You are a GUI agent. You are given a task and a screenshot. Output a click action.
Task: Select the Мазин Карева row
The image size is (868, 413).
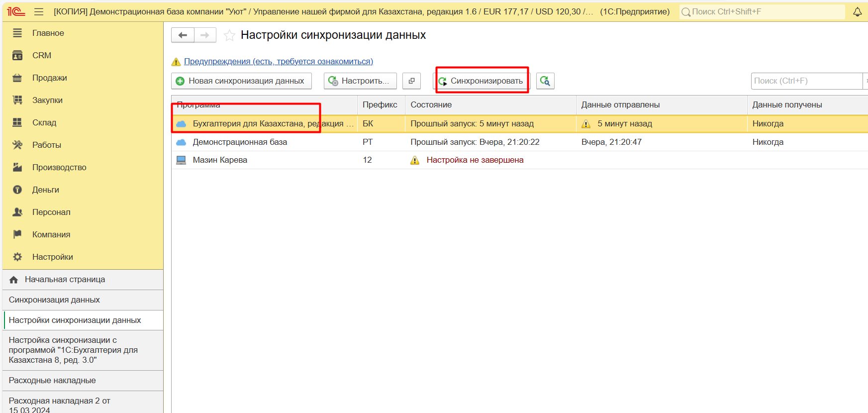(x=220, y=160)
